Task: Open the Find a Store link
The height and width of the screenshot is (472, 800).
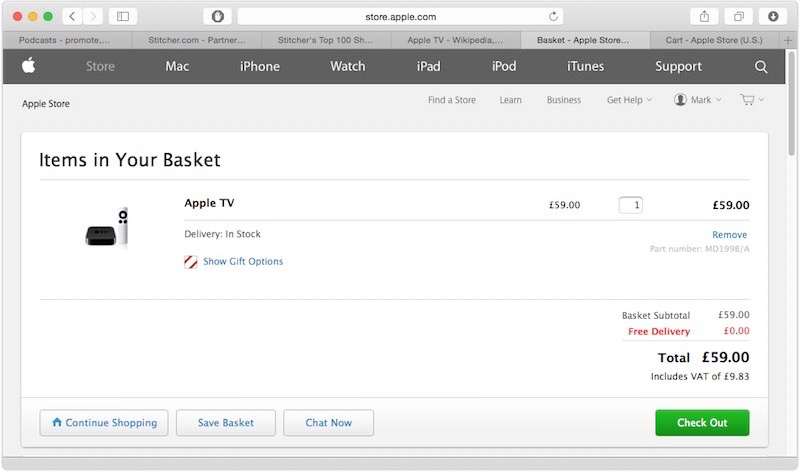Action: [452, 100]
